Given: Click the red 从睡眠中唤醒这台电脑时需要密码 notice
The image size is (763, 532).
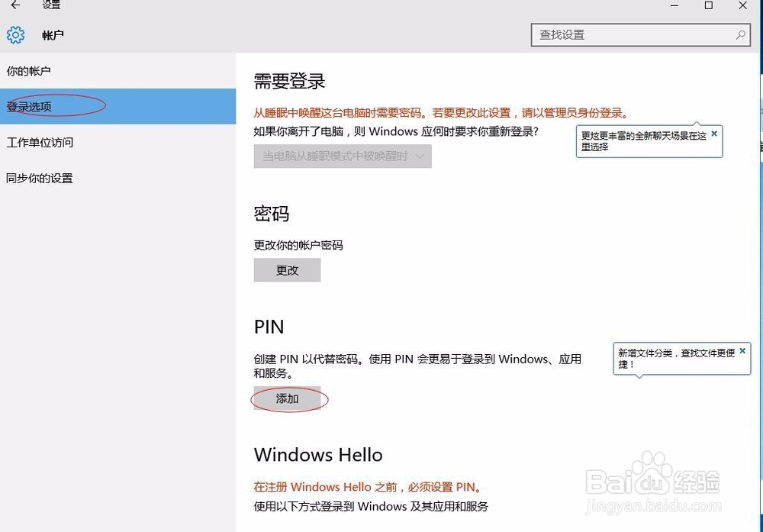Looking at the screenshot, I should [x=442, y=113].
